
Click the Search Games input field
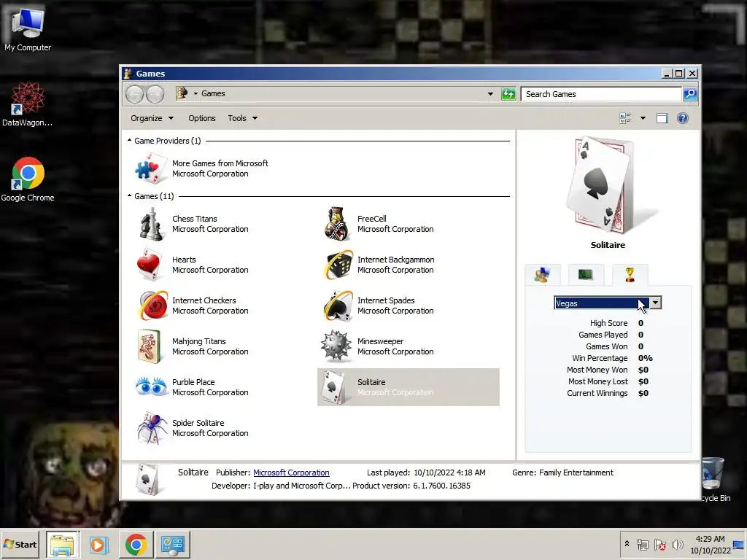coord(601,94)
